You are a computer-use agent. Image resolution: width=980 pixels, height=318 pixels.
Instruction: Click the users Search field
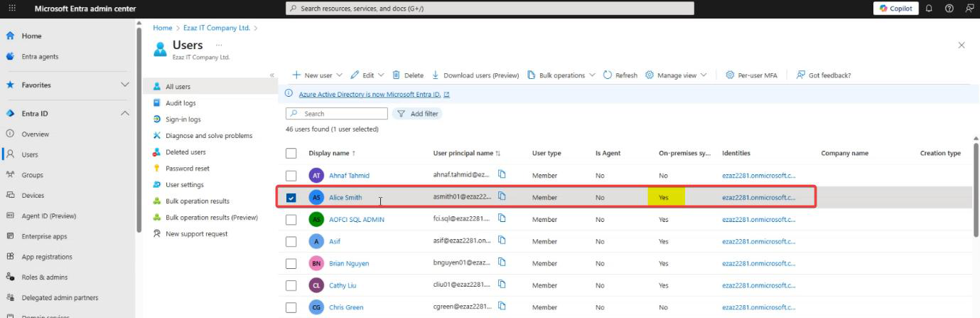pyautogui.click(x=337, y=114)
